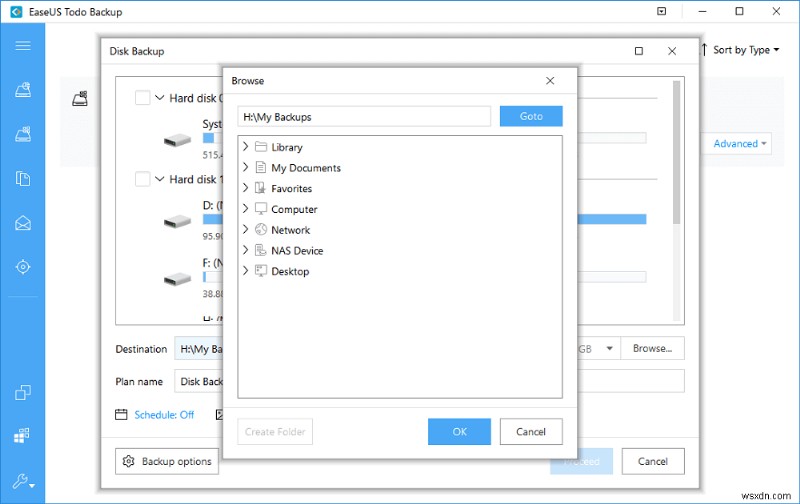Select the System Backup sidebar icon
Image resolution: width=800 pixels, height=504 pixels.
point(22,134)
